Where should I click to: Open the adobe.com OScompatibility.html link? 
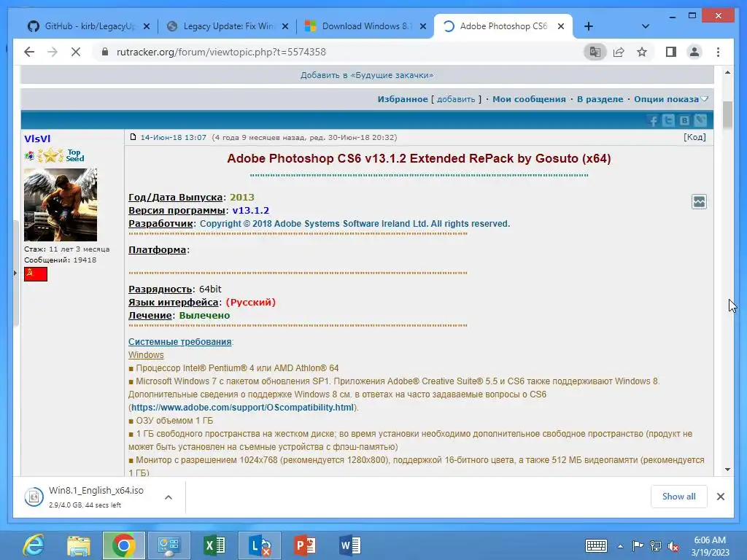(242, 408)
